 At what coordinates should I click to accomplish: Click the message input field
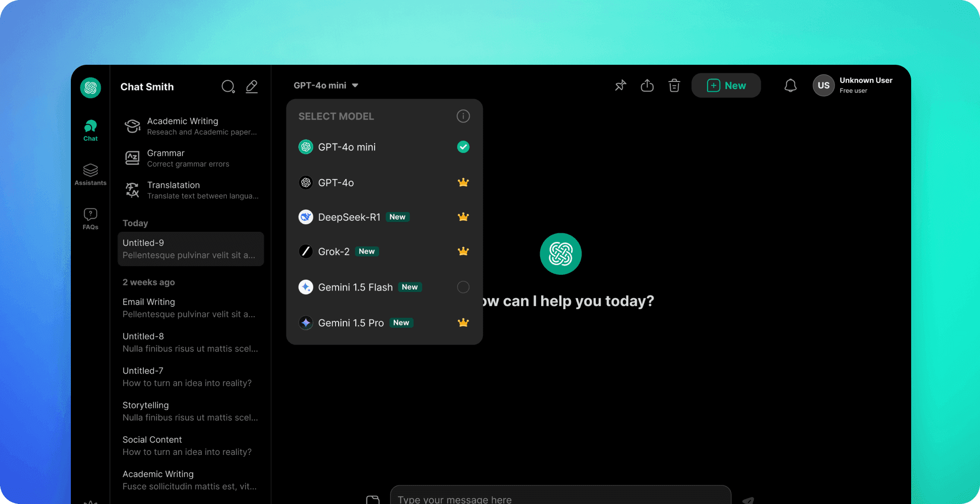coord(561,496)
